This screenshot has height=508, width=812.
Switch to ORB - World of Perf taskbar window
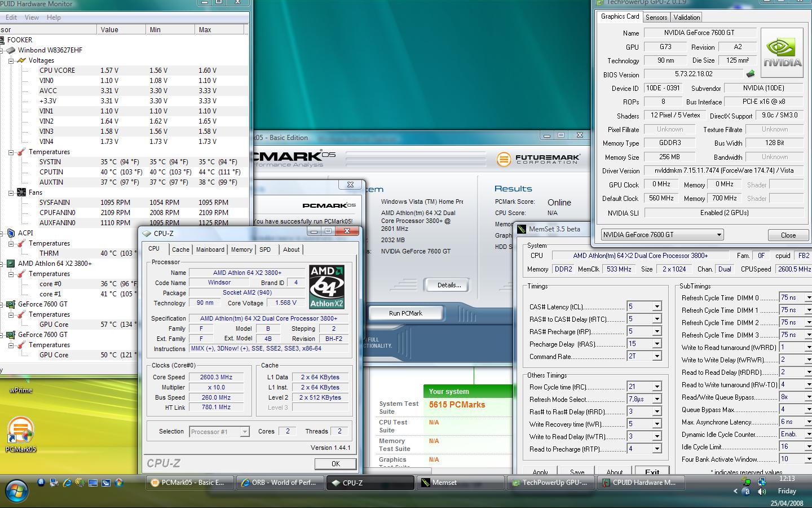pos(280,483)
